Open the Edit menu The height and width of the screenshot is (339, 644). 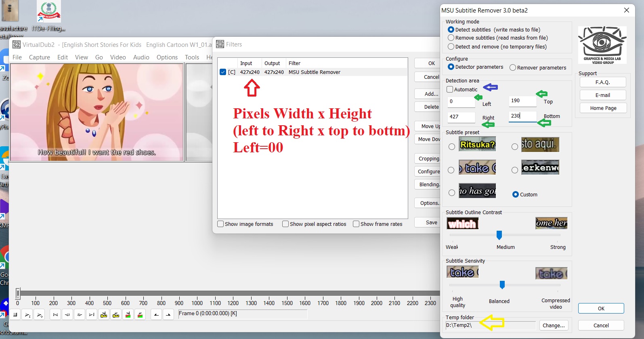63,57
